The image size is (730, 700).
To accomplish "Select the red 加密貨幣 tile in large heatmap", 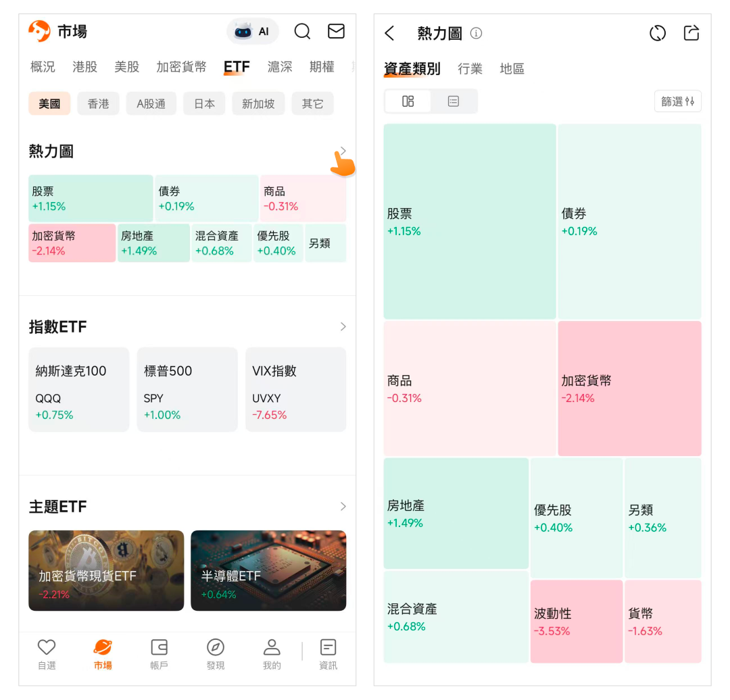I will [x=629, y=389].
